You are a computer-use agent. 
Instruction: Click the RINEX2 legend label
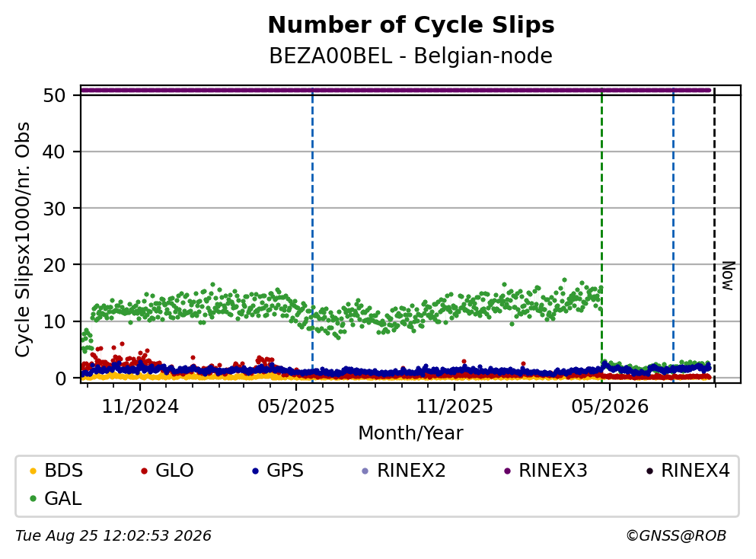411,470
